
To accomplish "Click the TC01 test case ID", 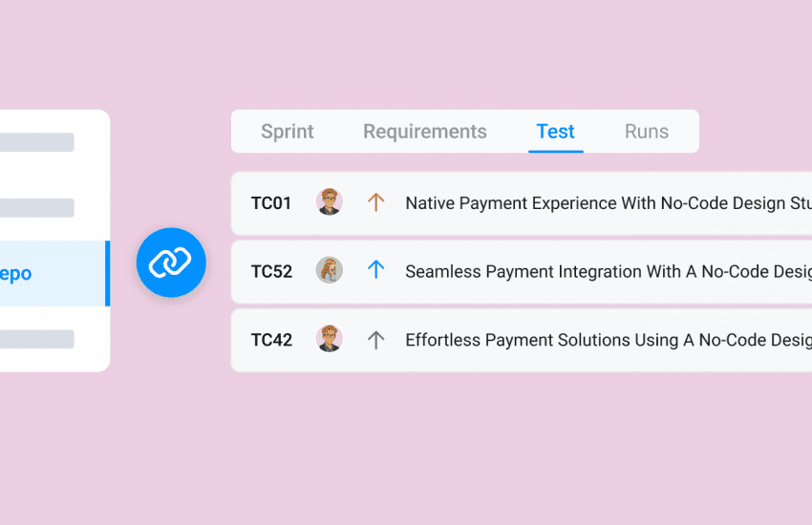I will [271, 202].
